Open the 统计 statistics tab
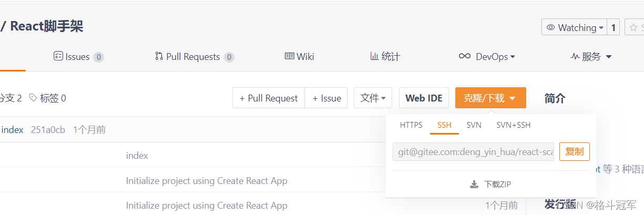644x215 pixels. [385, 56]
